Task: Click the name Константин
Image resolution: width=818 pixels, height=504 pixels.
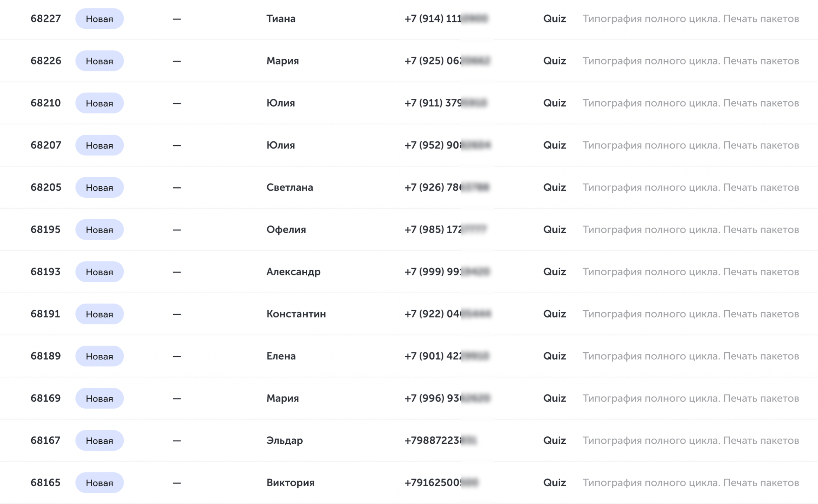Action: tap(296, 314)
